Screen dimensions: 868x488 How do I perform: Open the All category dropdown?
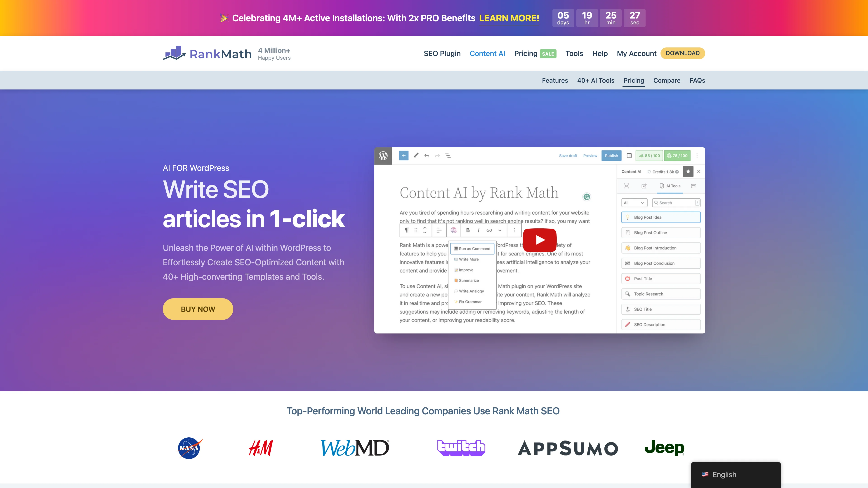click(634, 203)
